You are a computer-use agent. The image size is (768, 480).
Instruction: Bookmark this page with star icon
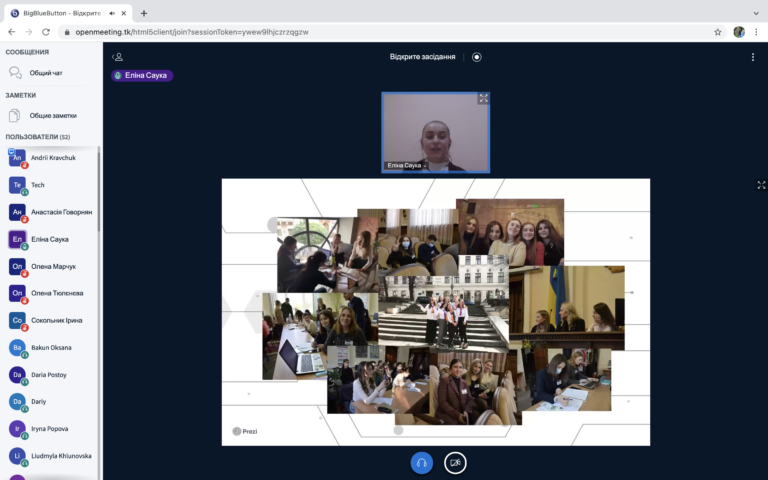tap(717, 32)
